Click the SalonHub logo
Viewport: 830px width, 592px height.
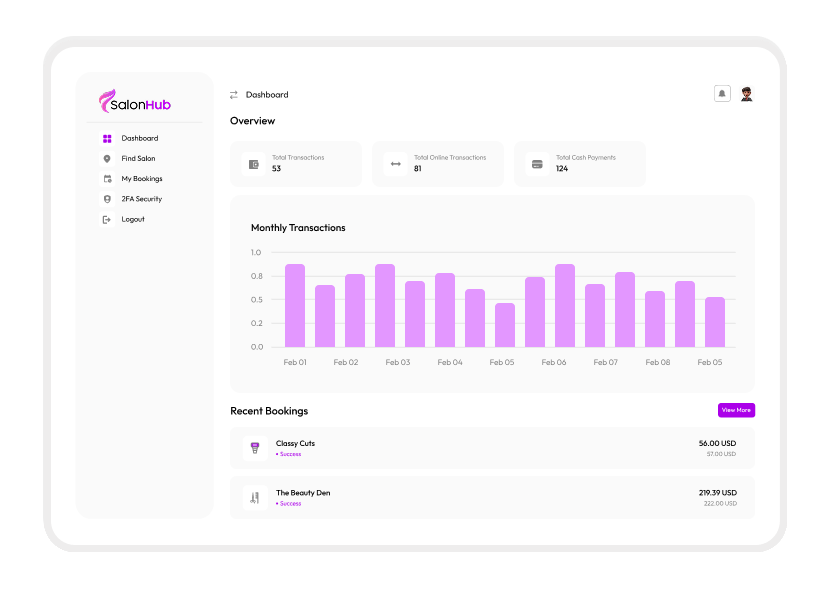[135, 102]
